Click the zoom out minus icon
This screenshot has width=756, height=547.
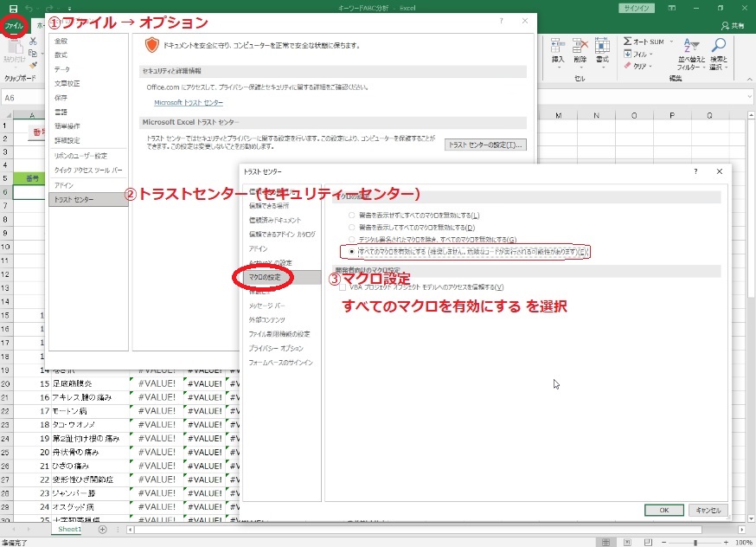[x=664, y=542]
